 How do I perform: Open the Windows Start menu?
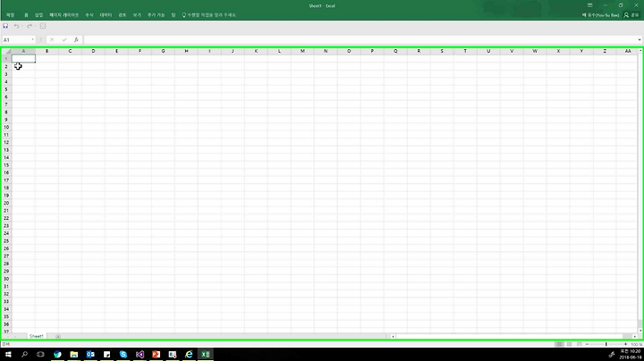click(8, 354)
